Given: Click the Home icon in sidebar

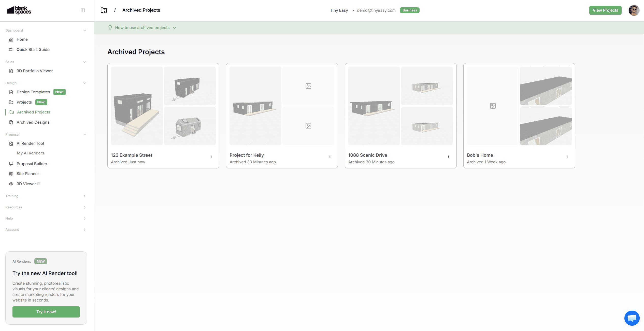Looking at the screenshot, I should 11,39.
